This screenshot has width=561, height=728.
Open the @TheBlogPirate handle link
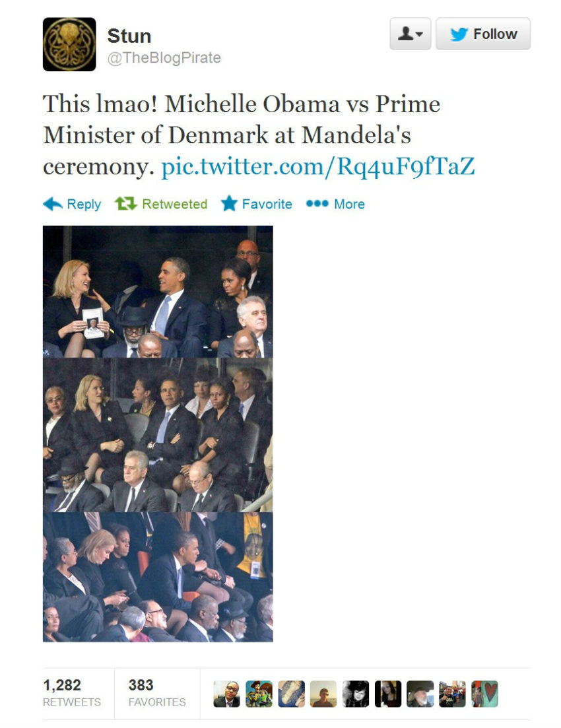[164, 58]
